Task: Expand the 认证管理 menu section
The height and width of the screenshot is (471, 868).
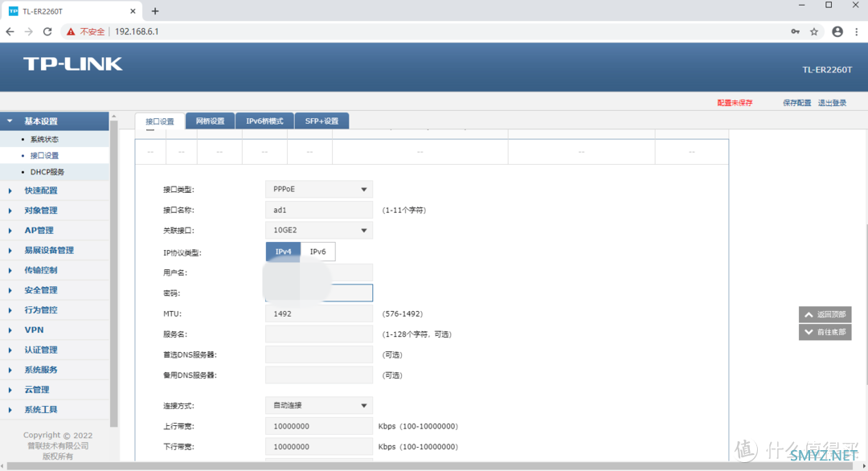Action: coord(55,350)
